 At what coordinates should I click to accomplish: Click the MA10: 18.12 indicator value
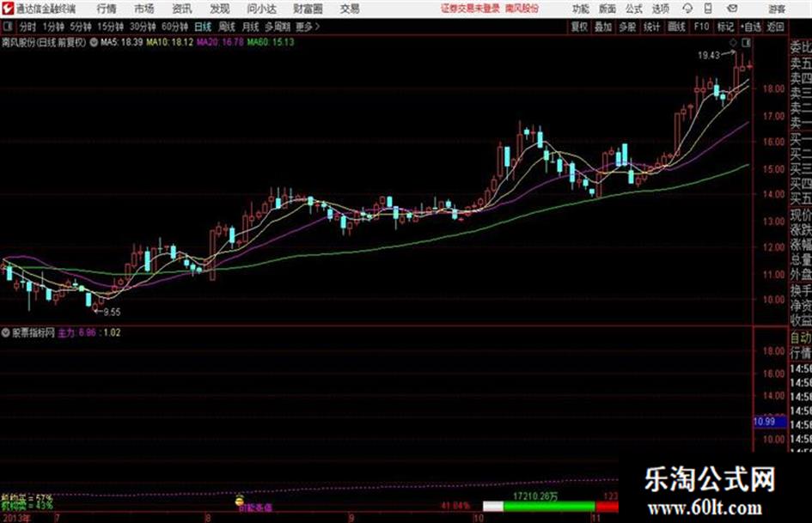coord(170,42)
